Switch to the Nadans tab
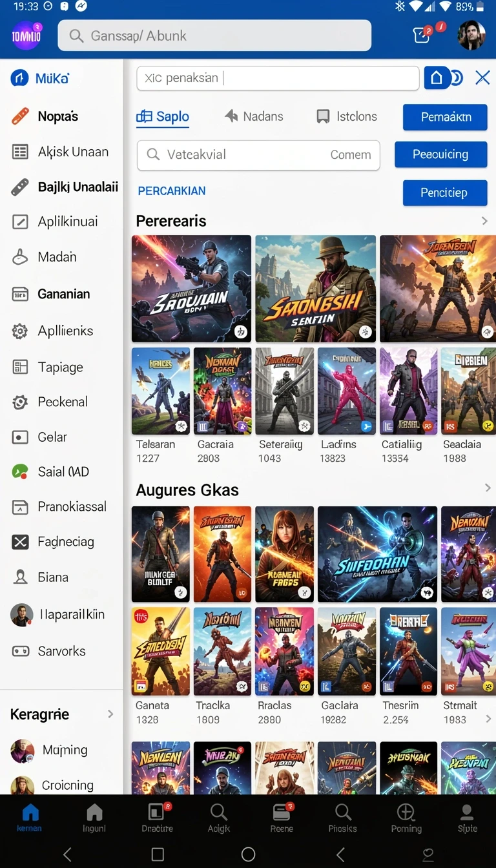496x868 pixels. pos(254,116)
